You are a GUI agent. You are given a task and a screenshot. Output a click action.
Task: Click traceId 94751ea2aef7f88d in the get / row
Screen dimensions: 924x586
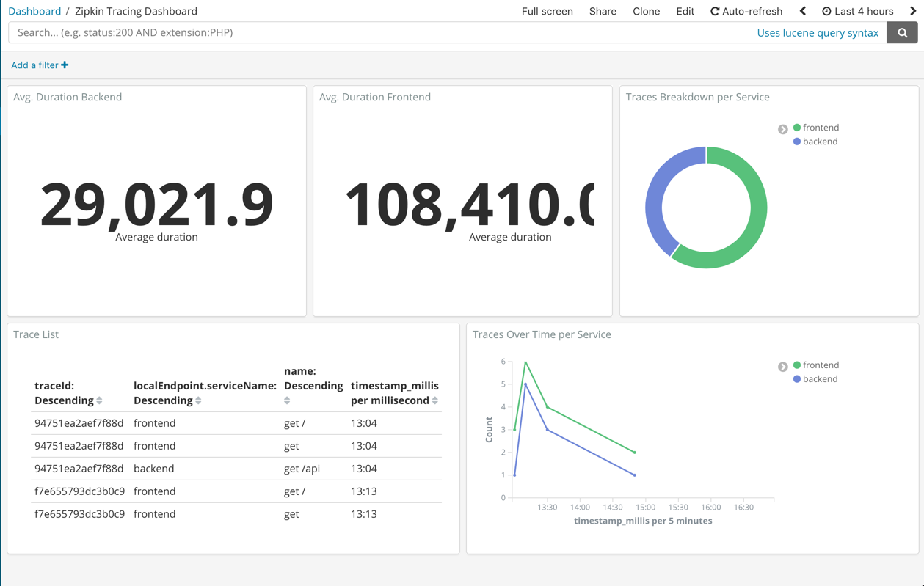pos(79,423)
